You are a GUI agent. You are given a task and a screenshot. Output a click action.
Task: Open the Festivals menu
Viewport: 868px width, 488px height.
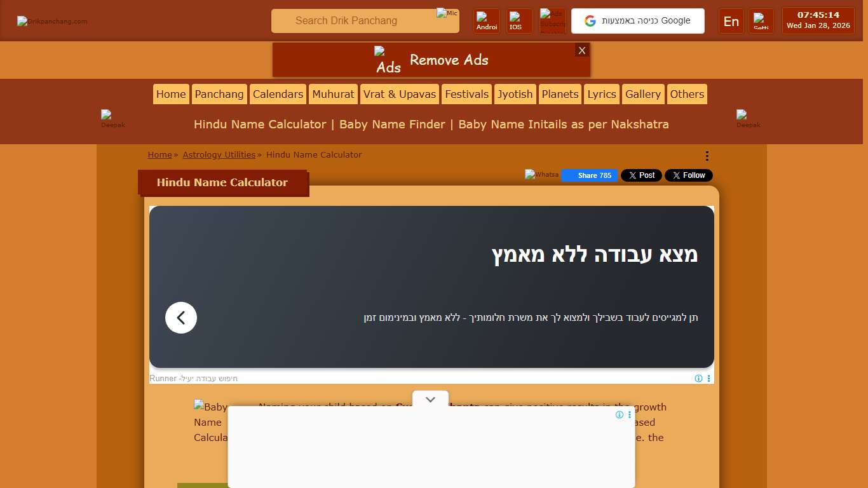click(x=466, y=94)
